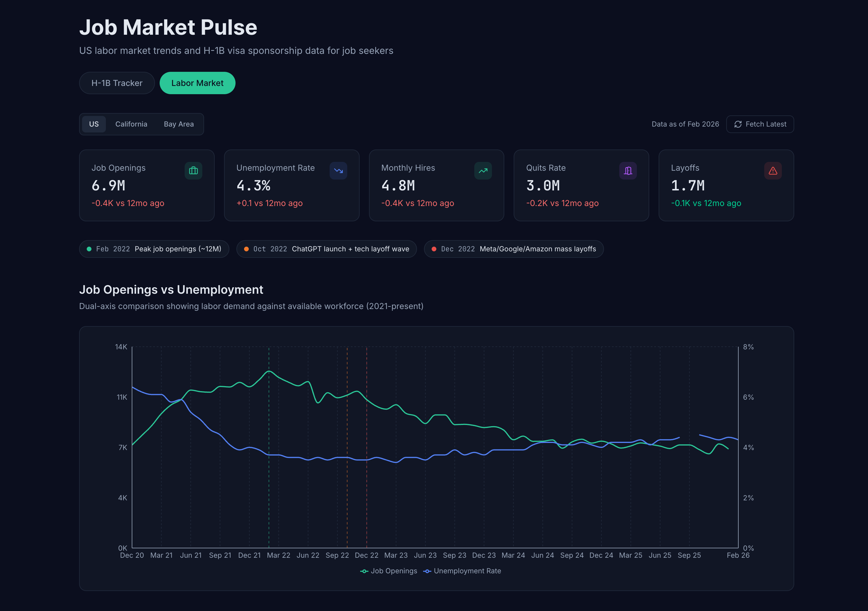
Task: Switch to the Labor Market tab
Action: point(197,83)
